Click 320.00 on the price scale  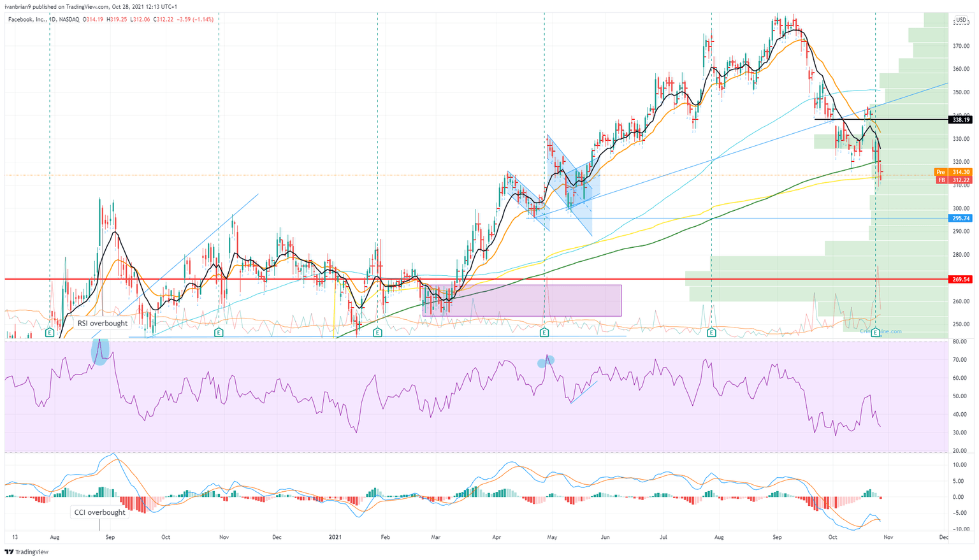tap(961, 162)
